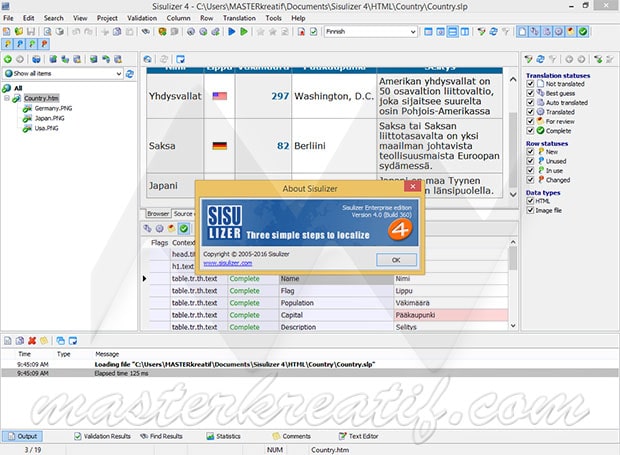Click browser preview scrollbar down arrow
The height and width of the screenshot is (455, 620).
(513, 194)
